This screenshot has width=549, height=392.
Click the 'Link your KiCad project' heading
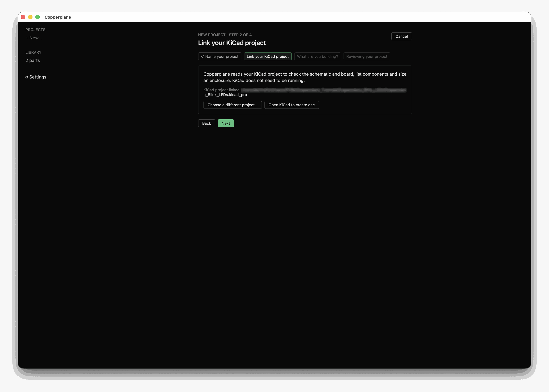point(232,43)
